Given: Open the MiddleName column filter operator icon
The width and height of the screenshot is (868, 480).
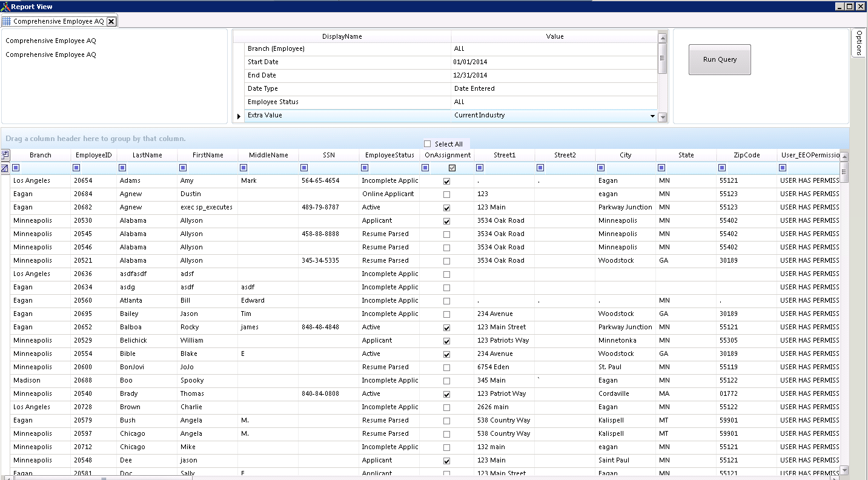Looking at the screenshot, I should [244, 168].
